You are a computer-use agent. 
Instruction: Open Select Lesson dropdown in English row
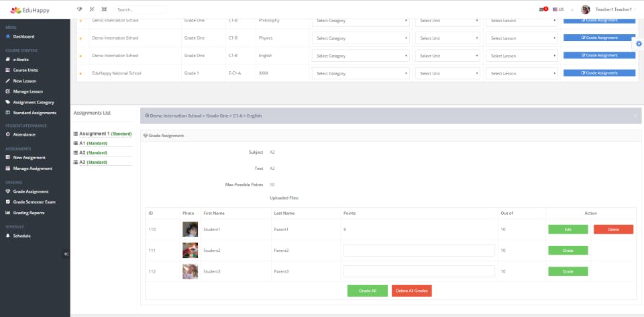pos(522,56)
